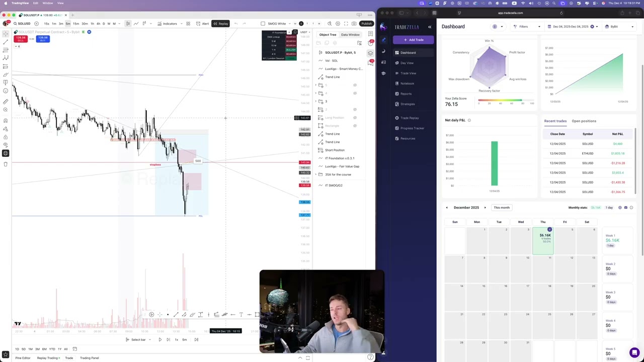Open the Fibonacci drawing tools
644x362 pixels.
click(6, 50)
